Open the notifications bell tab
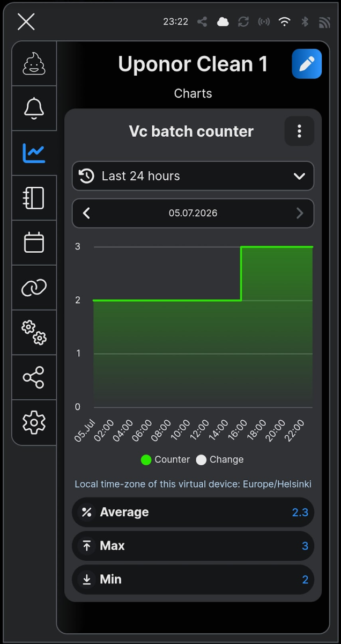Viewport: 341px width, 644px height. 34,108
